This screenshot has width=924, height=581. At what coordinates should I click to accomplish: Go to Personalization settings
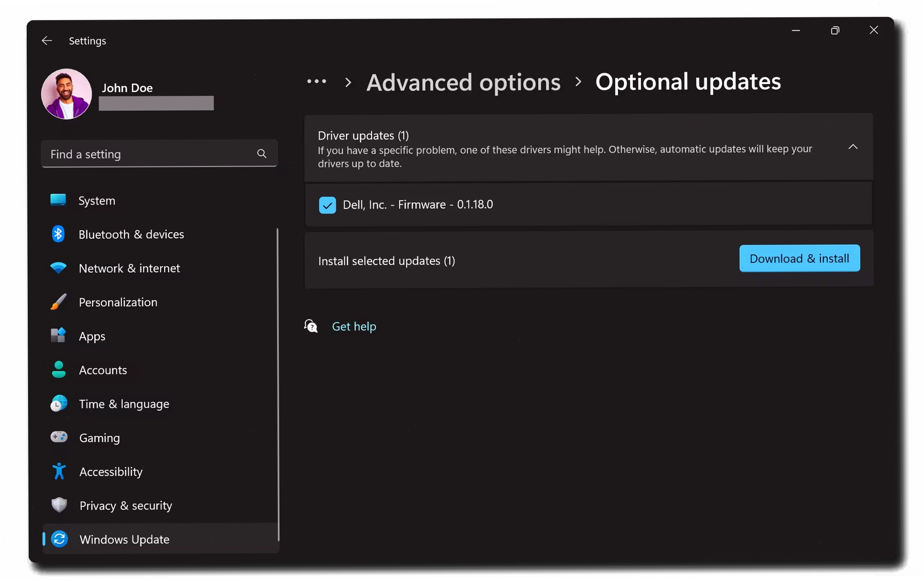pyautogui.click(x=159, y=302)
